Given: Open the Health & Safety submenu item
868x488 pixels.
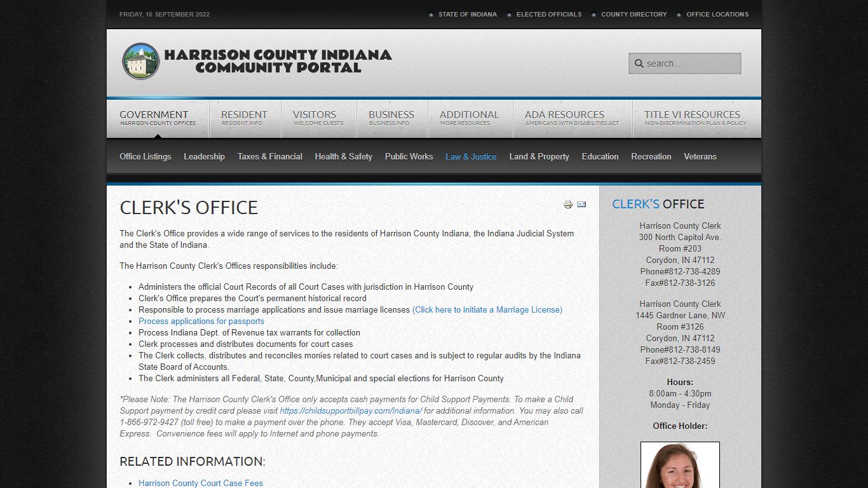Looking at the screenshot, I should (344, 156).
